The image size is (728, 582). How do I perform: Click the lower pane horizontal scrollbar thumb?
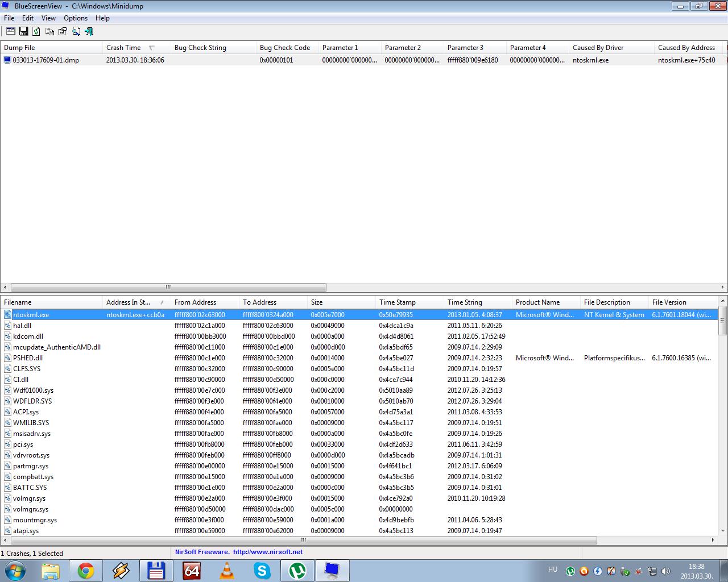tap(304, 540)
